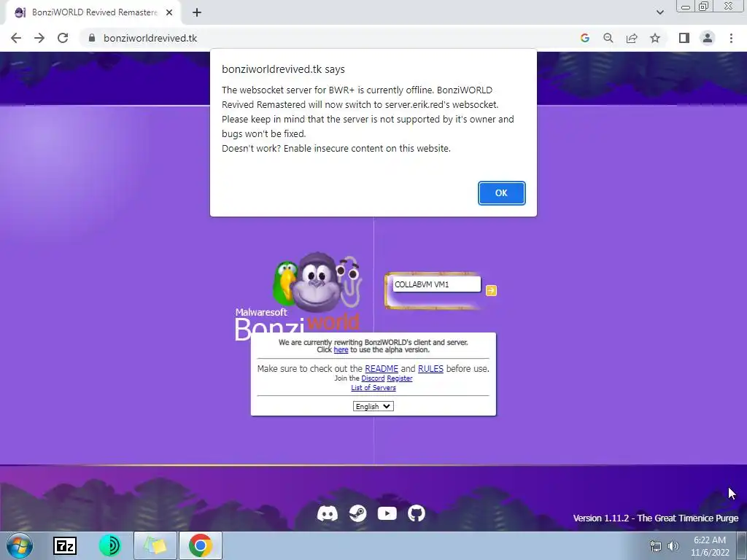Open zoom controls via the magnifier icon
Image resolution: width=747 pixels, height=560 pixels.
(608, 38)
